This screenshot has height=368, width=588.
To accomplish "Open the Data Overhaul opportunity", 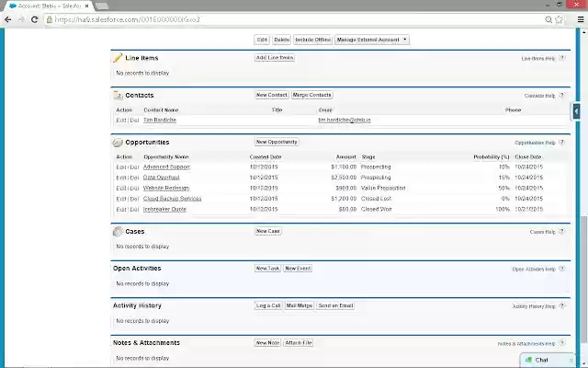I will point(162,178).
